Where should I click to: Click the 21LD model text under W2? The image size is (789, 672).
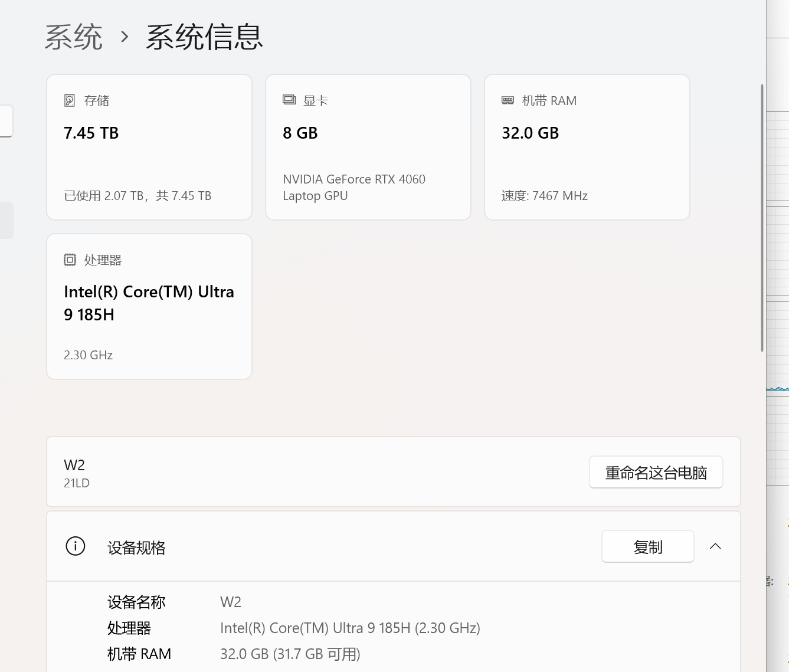(x=77, y=483)
